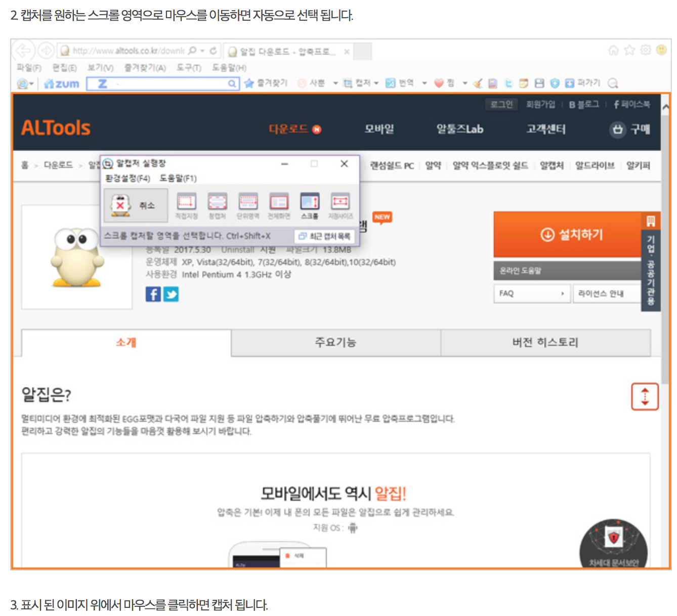This screenshot has height=616, width=677.
Task: Click the smiley feedback icon
Action: (x=661, y=50)
